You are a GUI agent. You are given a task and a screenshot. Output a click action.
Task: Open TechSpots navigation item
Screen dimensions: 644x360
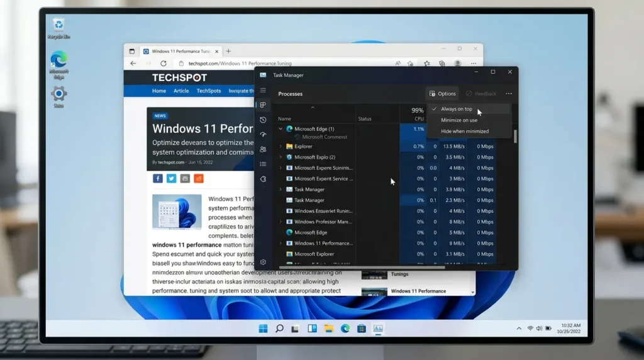(x=209, y=91)
